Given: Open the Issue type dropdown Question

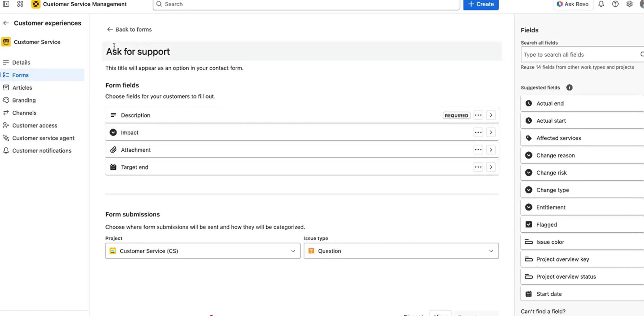Looking at the screenshot, I should (401, 251).
